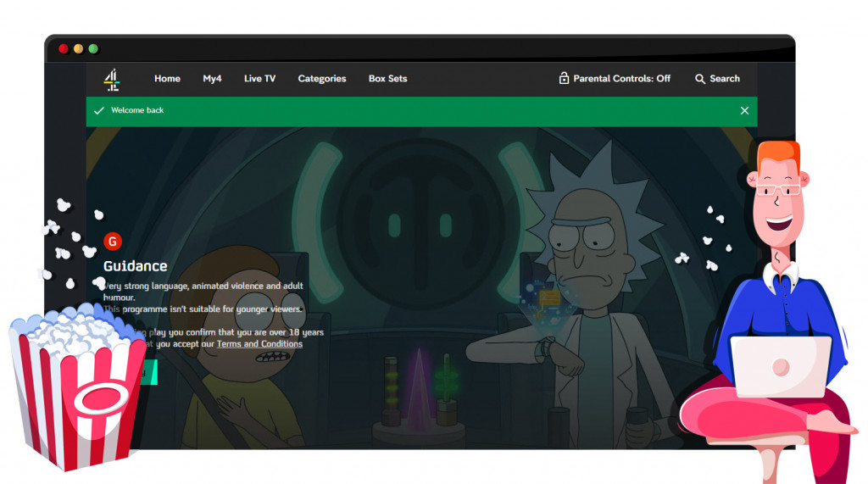Click the red G guidance badge
Viewport: 868px width, 484px height.
click(113, 242)
